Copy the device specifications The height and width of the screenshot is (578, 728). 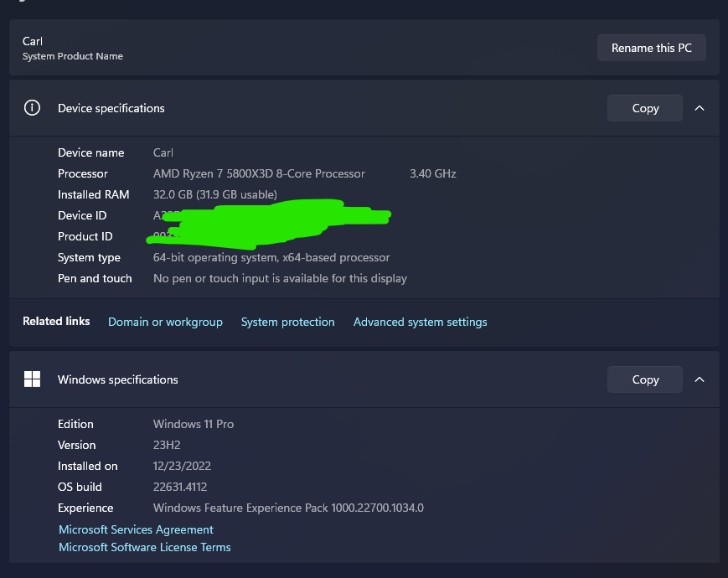(645, 108)
